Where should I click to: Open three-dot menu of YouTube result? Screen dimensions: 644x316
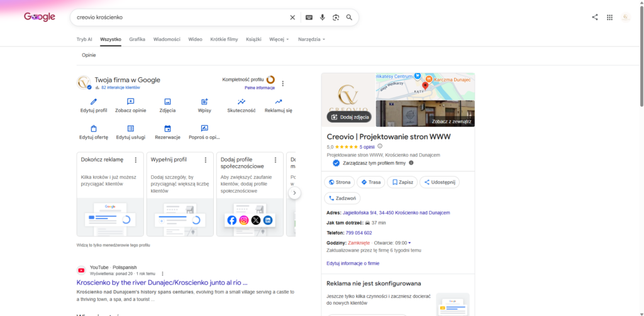tap(163, 273)
